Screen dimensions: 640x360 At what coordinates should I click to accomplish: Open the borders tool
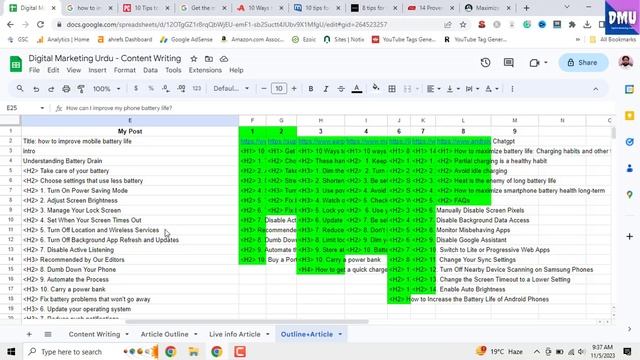tap(392, 89)
